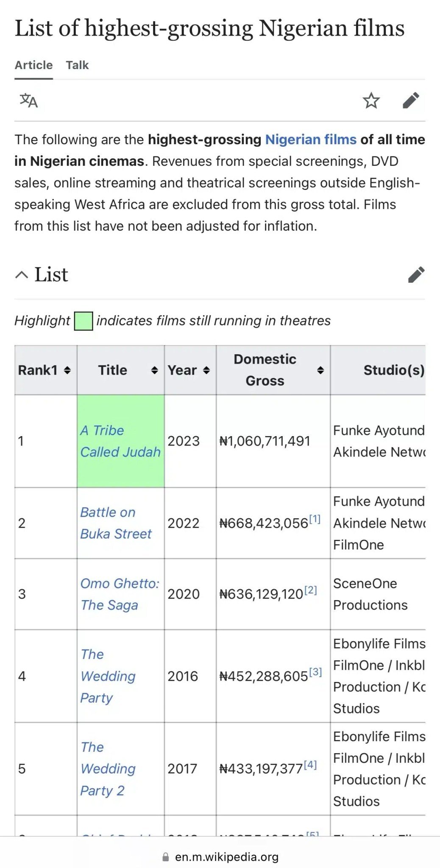Click the page edit pencil icon
This screenshot has height=868, width=440.
tap(411, 101)
